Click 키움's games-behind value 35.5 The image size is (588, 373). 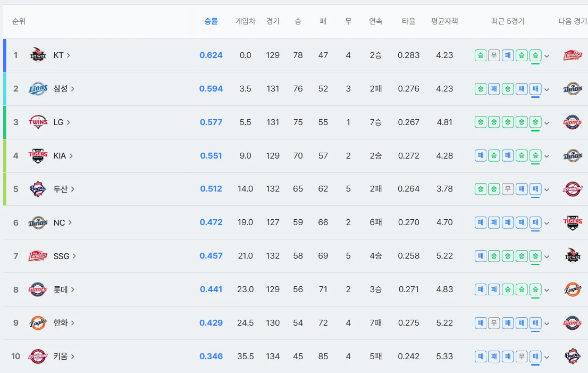(245, 356)
